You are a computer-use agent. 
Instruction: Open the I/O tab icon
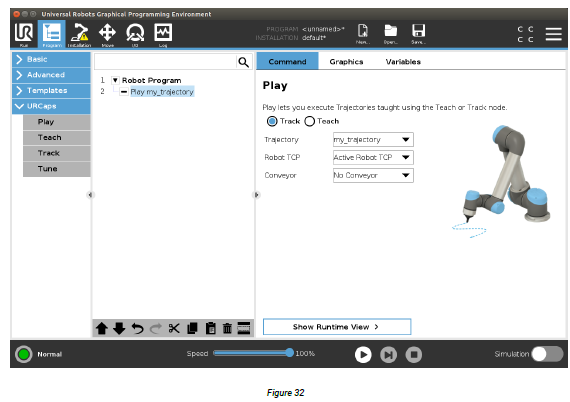135,35
